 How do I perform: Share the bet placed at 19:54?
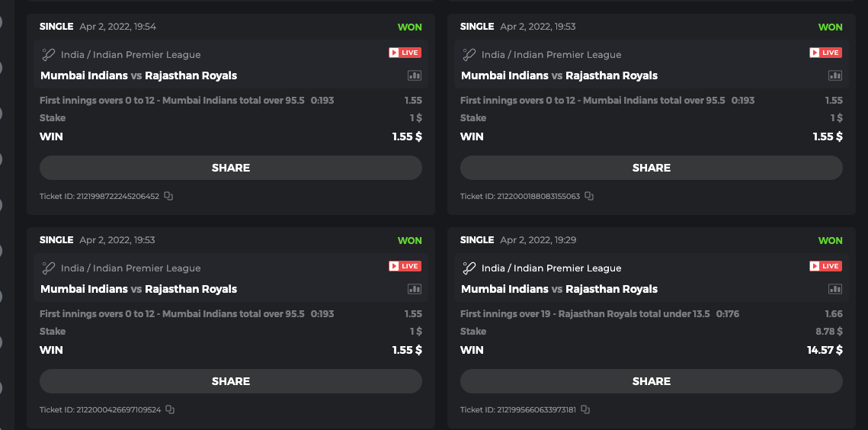point(231,168)
